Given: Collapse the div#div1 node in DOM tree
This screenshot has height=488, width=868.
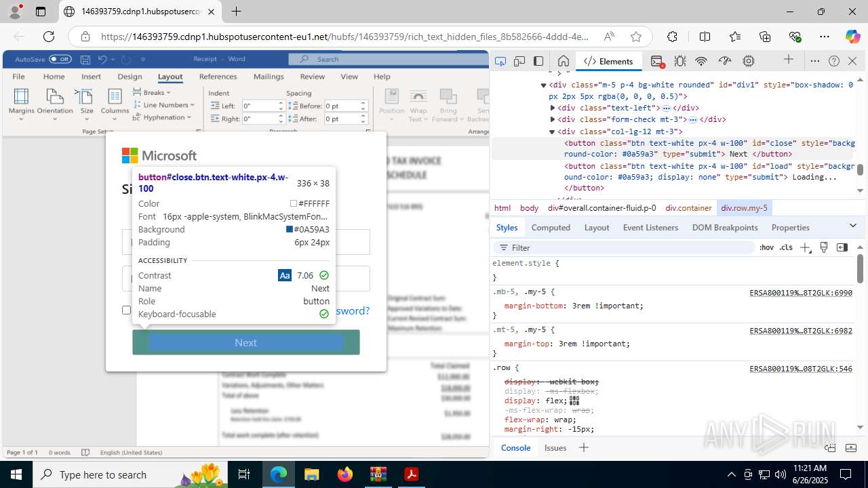Looking at the screenshot, I should pyautogui.click(x=543, y=85).
